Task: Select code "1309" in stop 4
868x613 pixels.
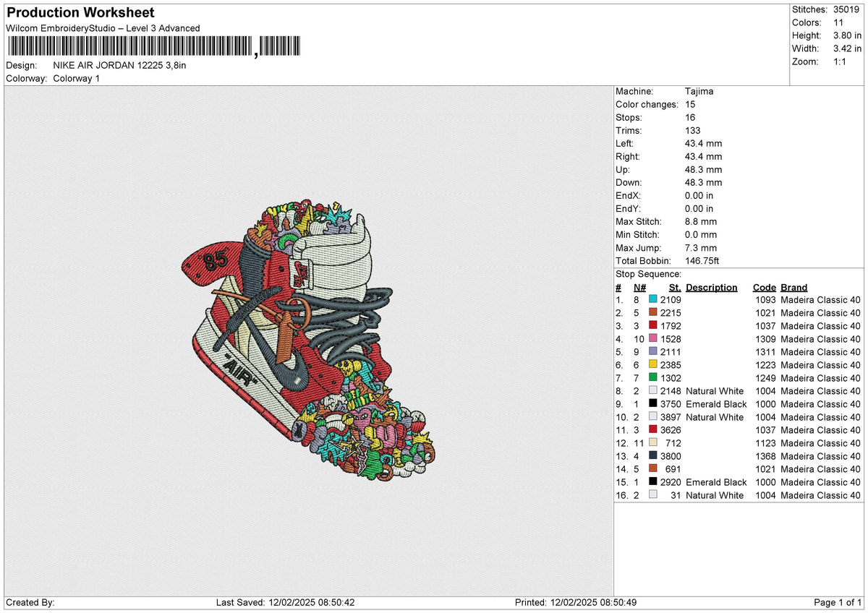Action: click(765, 339)
